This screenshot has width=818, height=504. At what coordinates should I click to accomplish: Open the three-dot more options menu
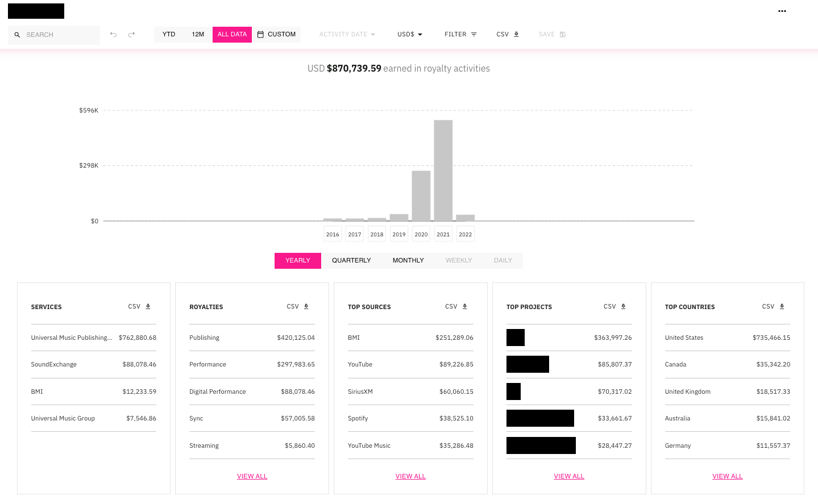point(782,11)
